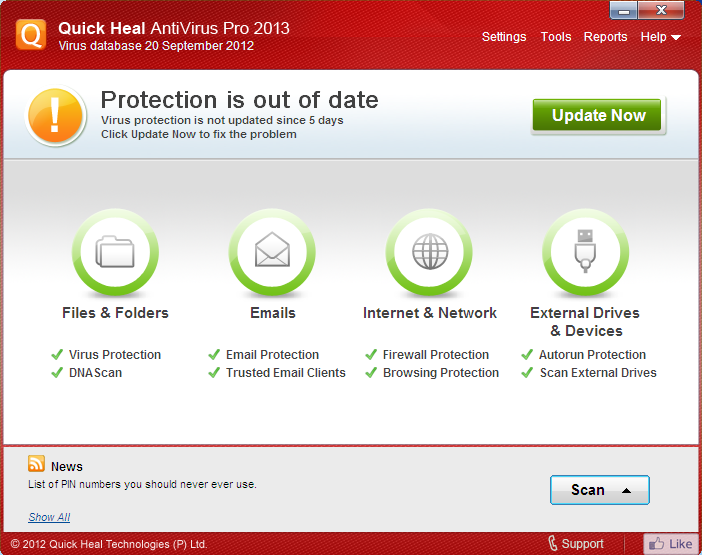Viewport: 702px width, 555px height.
Task: Click the orange RSS News feed icon
Action: [x=36, y=464]
